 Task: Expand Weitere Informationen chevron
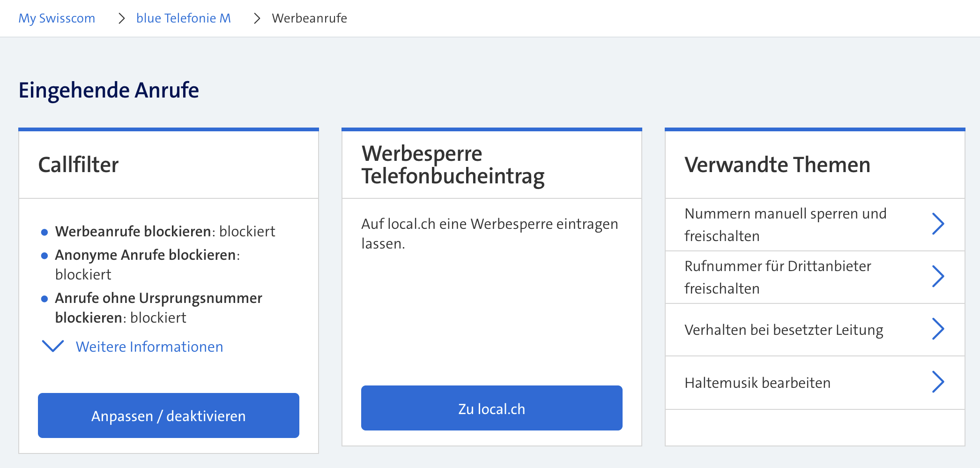53,346
